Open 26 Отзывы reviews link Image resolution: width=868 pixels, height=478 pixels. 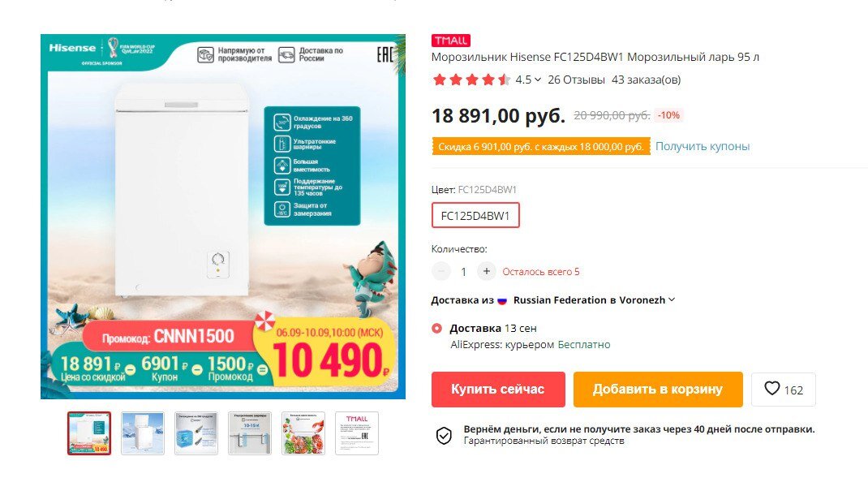(x=576, y=80)
